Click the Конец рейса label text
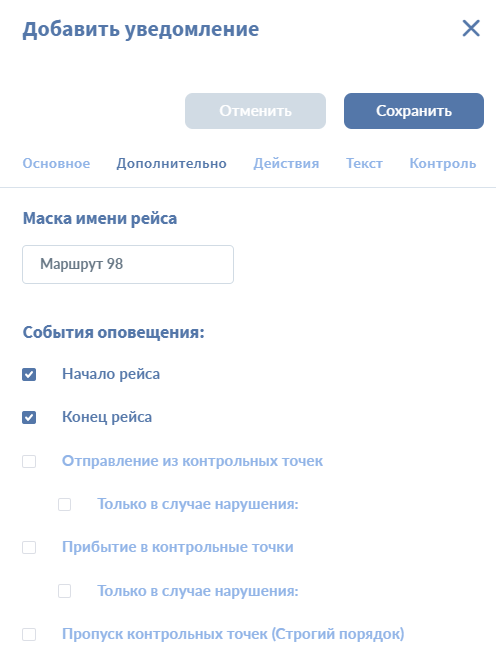The width and height of the screenshot is (496, 649). [x=107, y=417]
